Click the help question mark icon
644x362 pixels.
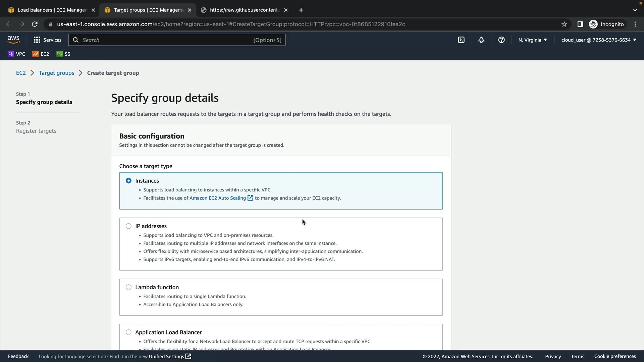pos(501,40)
